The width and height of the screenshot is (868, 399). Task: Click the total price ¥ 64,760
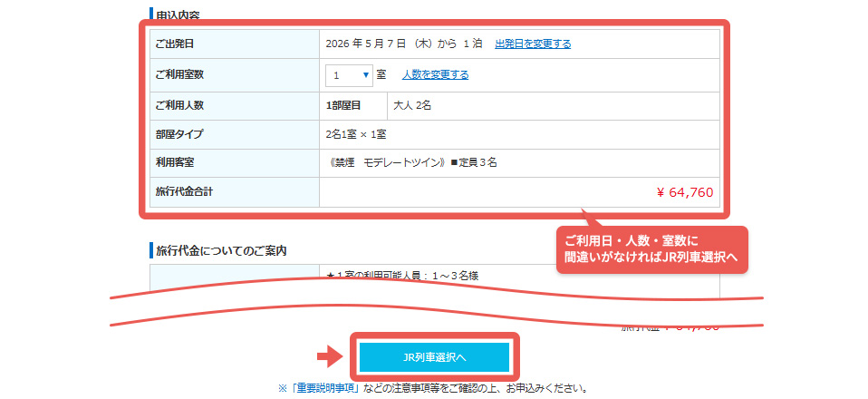point(685,192)
